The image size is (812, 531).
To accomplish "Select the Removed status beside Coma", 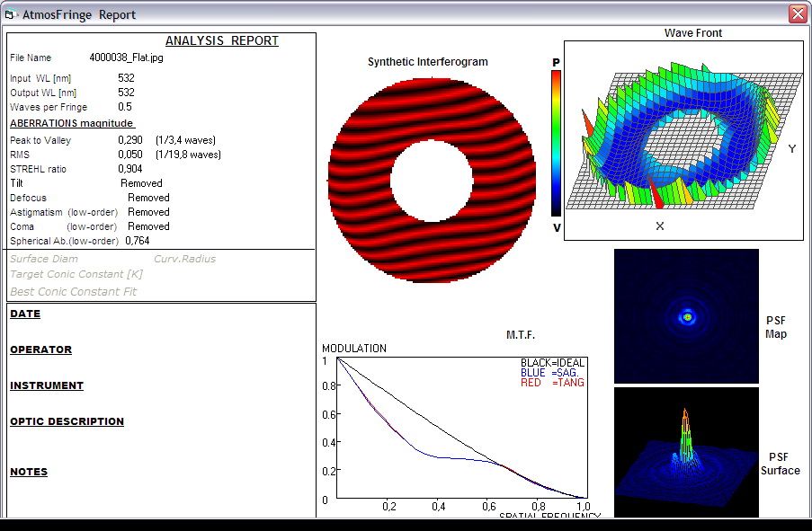I will [148, 226].
